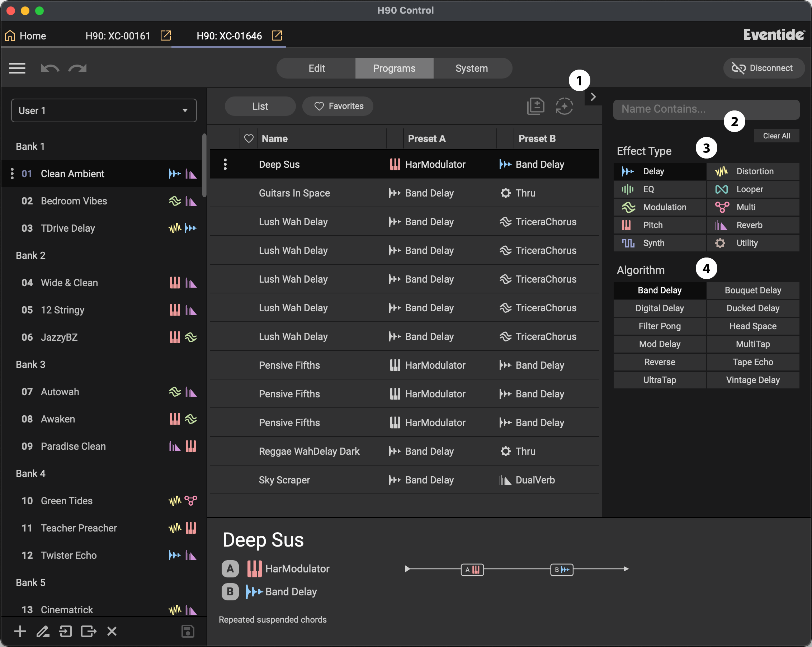Click the program list scrollbar
Screen dimensions: 812x647
click(204, 165)
